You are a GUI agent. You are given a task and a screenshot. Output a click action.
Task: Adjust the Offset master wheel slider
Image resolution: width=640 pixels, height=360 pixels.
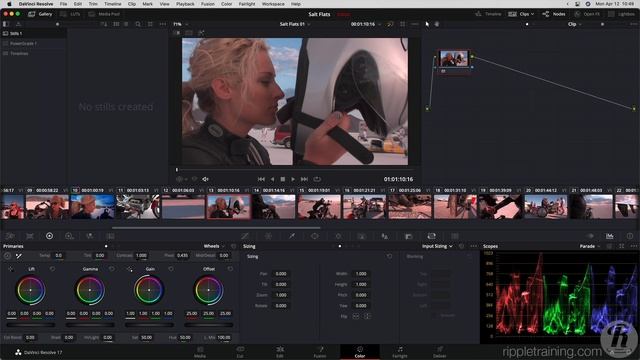[x=209, y=325]
